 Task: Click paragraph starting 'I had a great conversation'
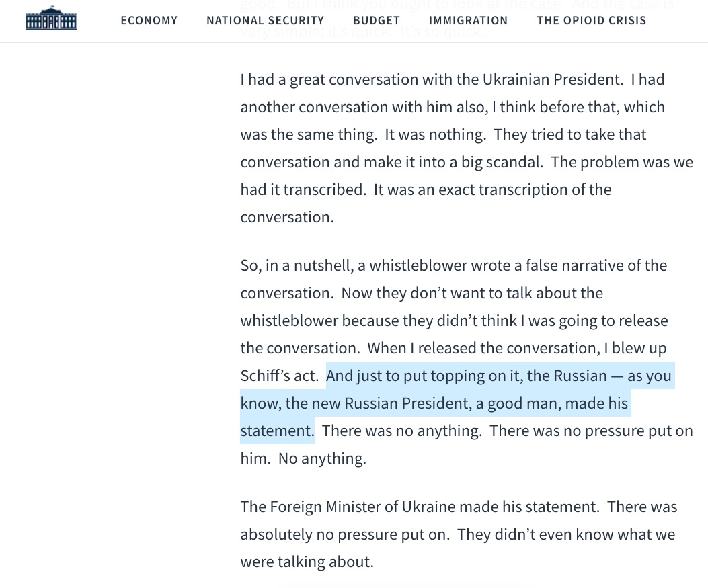pos(467,148)
